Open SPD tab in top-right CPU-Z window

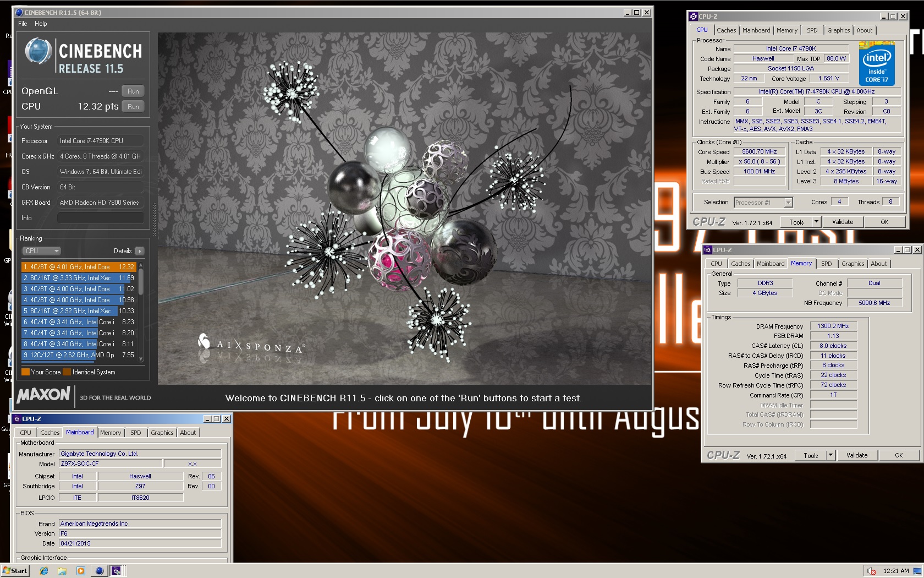point(812,30)
